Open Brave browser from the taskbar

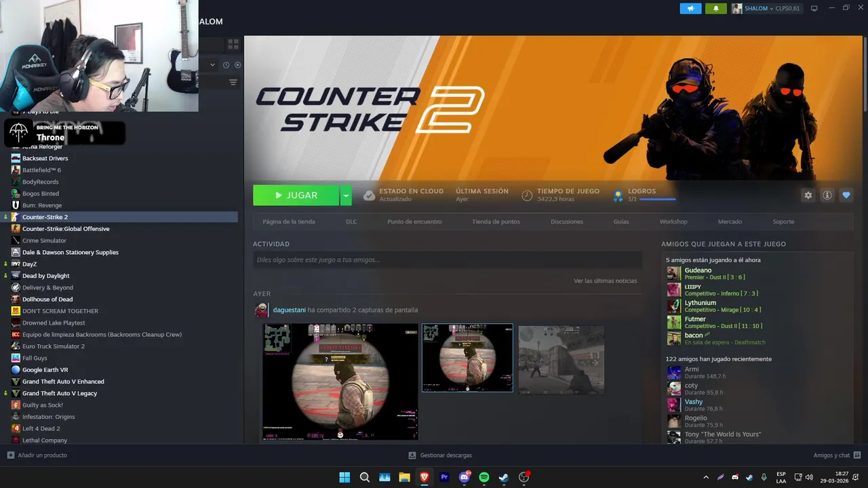pyautogui.click(x=425, y=477)
